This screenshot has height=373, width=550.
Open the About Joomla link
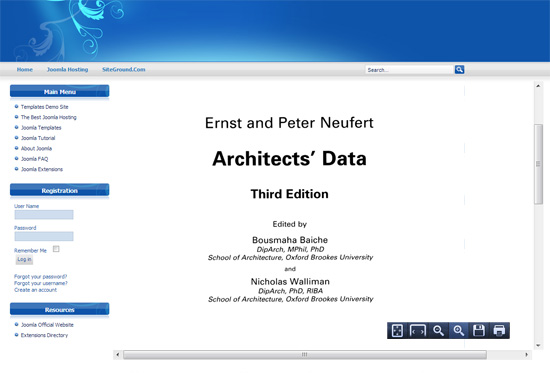[36, 148]
